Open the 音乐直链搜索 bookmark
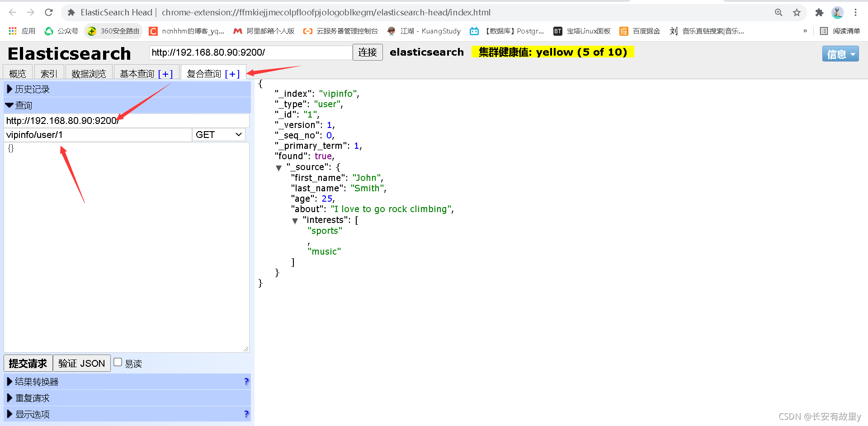Viewport: 868px width, 426px height. [x=707, y=31]
